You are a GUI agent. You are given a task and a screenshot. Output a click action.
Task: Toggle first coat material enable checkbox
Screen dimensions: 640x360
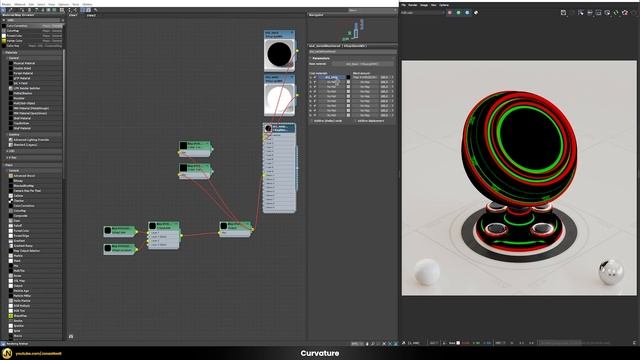coord(315,77)
